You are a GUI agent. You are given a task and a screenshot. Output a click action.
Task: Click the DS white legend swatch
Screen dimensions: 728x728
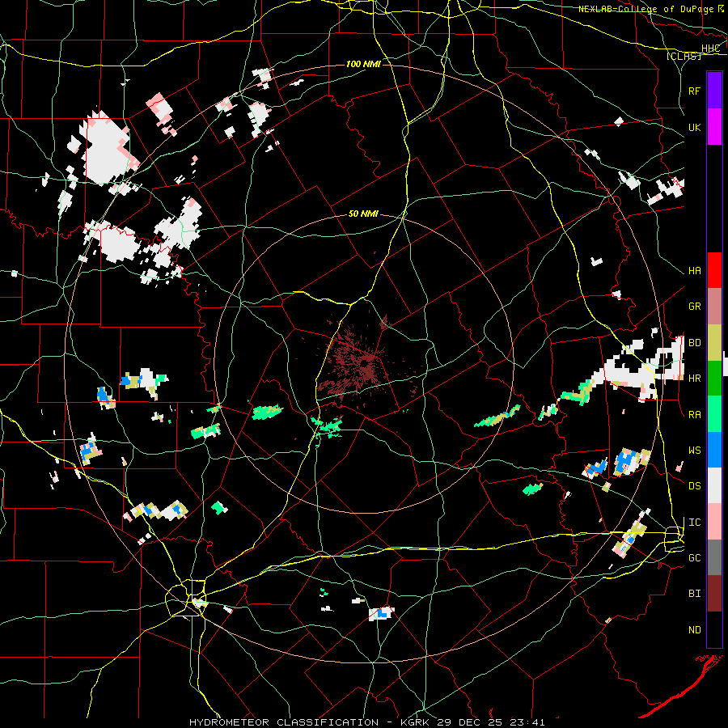tap(714, 485)
